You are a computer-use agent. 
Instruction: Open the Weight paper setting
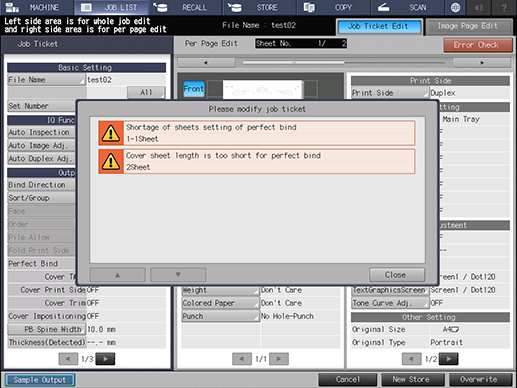(x=220, y=290)
